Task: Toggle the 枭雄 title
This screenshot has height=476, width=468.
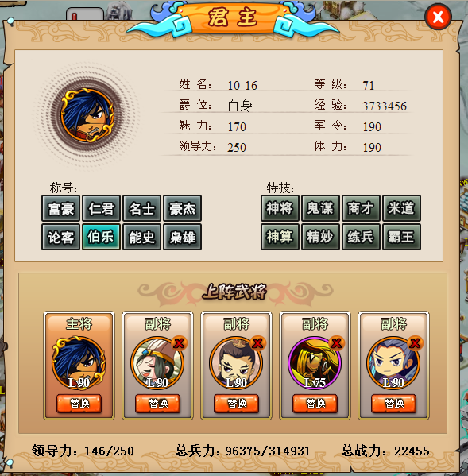Action: point(183,237)
